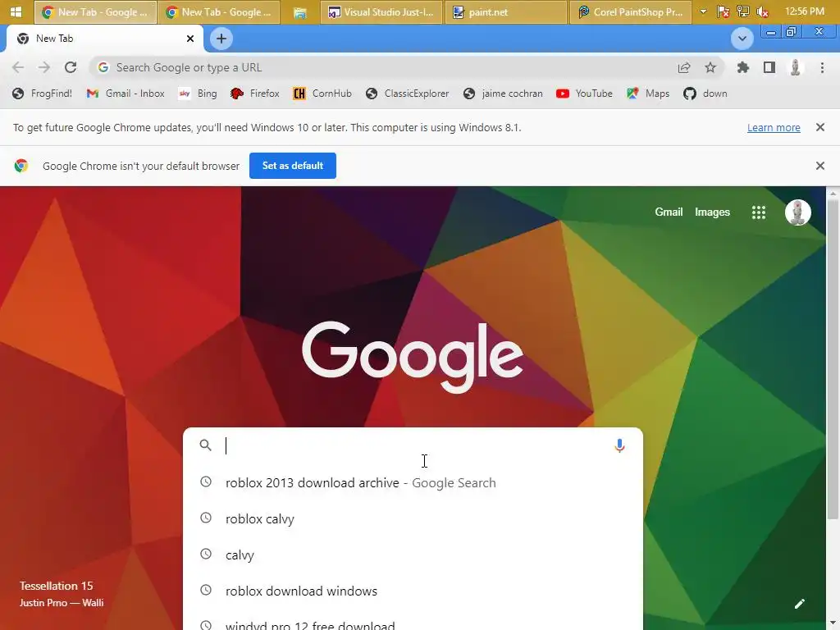Open File Explorer from taskbar

click(300, 11)
